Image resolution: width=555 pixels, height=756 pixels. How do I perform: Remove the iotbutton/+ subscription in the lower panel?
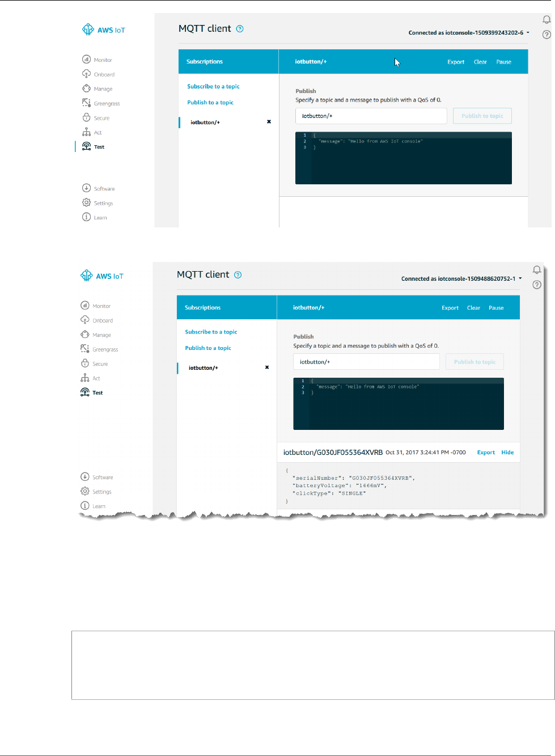[x=267, y=367]
